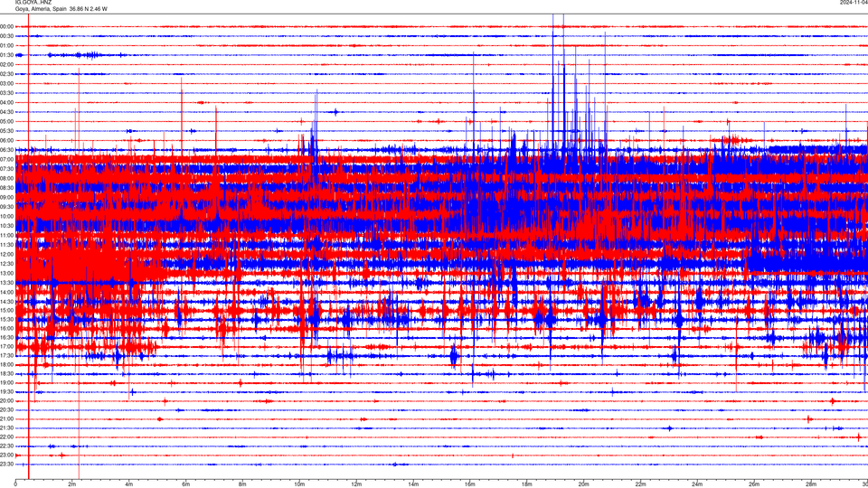Click the 13:00 time label
Screen dimensions: 868x488
click(x=6, y=273)
